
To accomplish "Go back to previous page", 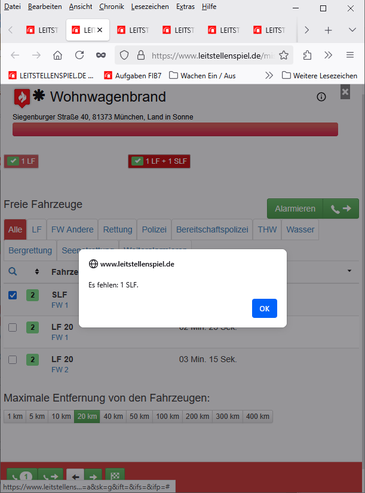I will 15,55.
